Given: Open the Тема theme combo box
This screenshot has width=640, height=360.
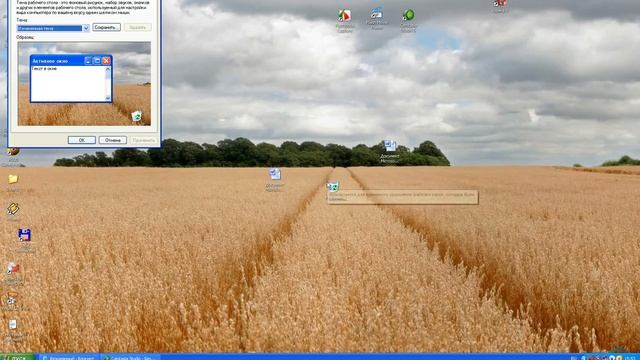Looking at the screenshot, I should tap(86, 28).
